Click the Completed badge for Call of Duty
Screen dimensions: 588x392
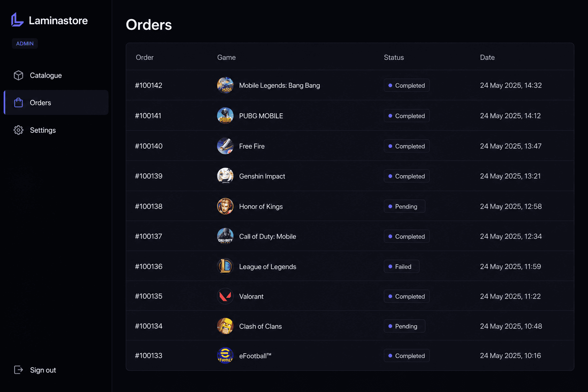[x=407, y=236]
